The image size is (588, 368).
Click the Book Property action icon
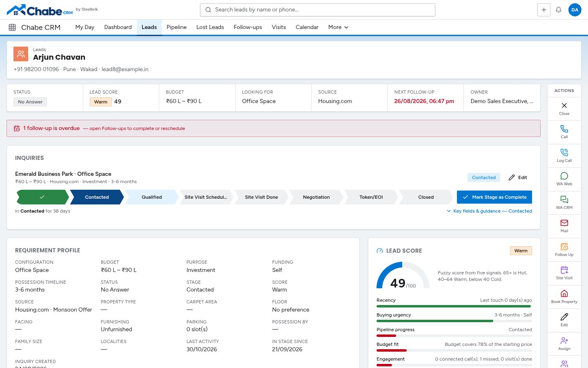tap(564, 297)
